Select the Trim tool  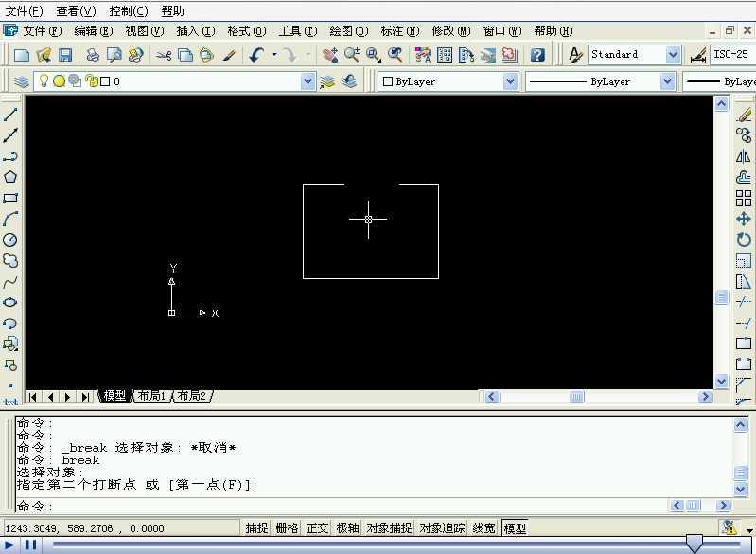tap(744, 302)
